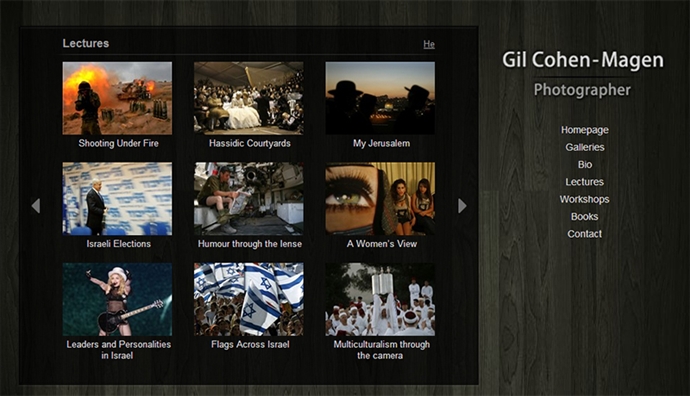Go to the Books page
The height and width of the screenshot is (396, 690).
[x=584, y=216]
